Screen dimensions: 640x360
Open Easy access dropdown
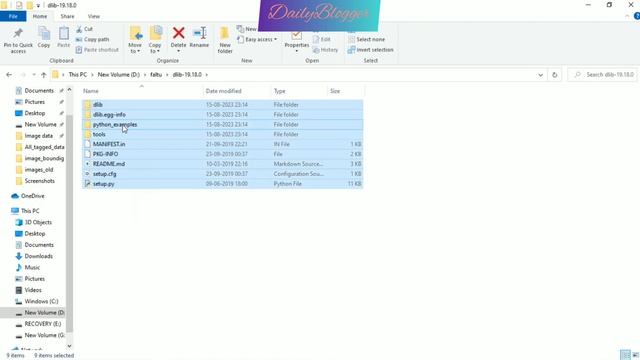257,40
